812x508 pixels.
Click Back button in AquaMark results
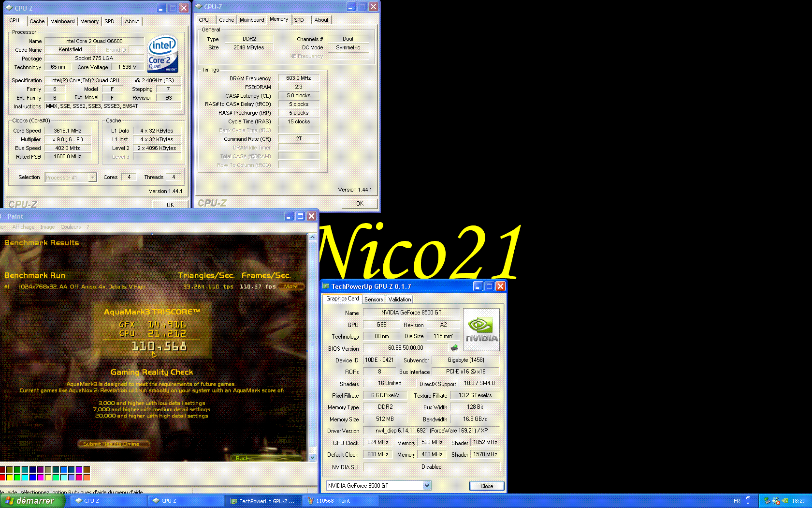click(x=242, y=458)
